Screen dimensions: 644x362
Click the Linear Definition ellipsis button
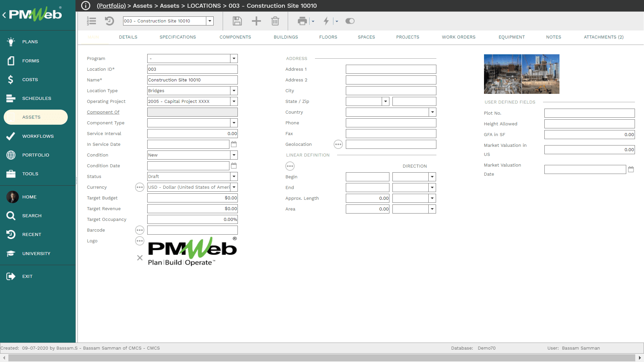click(x=290, y=166)
